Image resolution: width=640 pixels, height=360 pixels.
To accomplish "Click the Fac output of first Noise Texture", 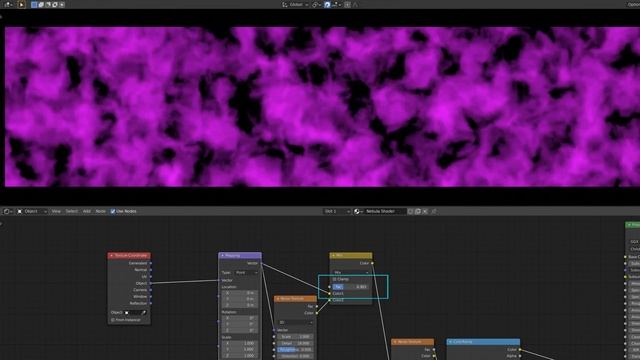I will (x=317, y=306).
